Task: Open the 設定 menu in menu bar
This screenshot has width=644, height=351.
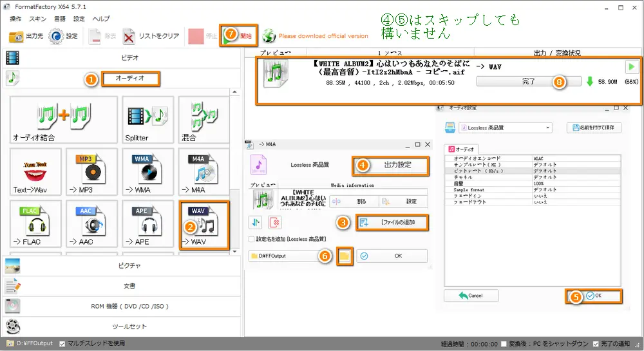Action: pyautogui.click(x=79, y=19)
